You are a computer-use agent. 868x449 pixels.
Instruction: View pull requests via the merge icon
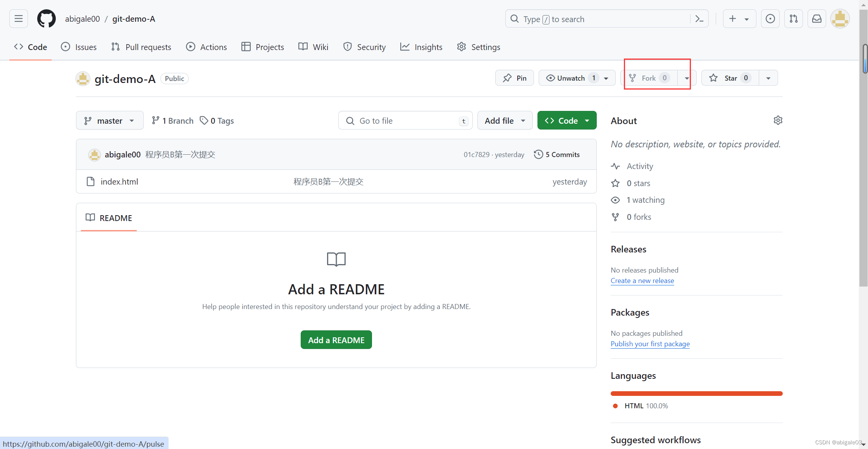click(793, 18)
